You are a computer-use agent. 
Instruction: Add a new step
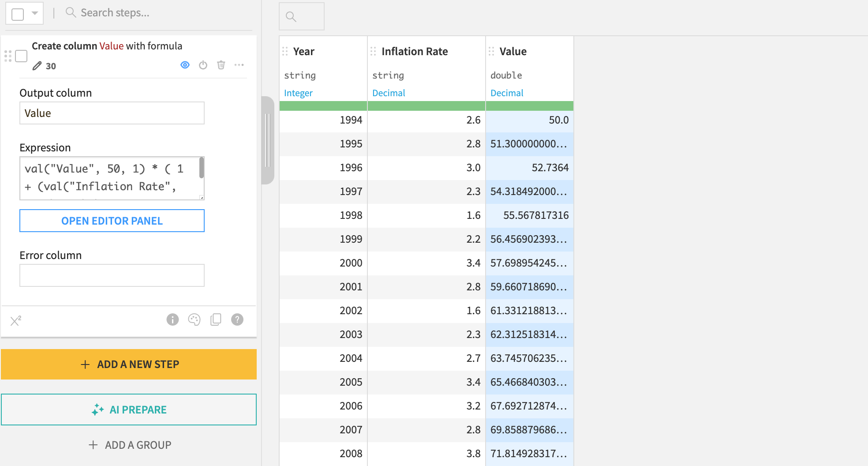(129, 364)
